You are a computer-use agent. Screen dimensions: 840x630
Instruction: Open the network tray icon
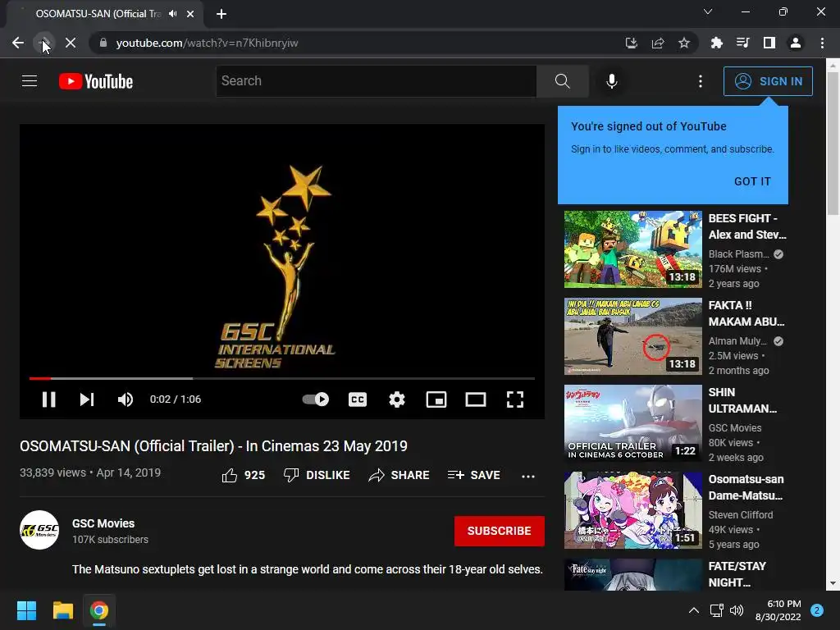tap(716, 610)
